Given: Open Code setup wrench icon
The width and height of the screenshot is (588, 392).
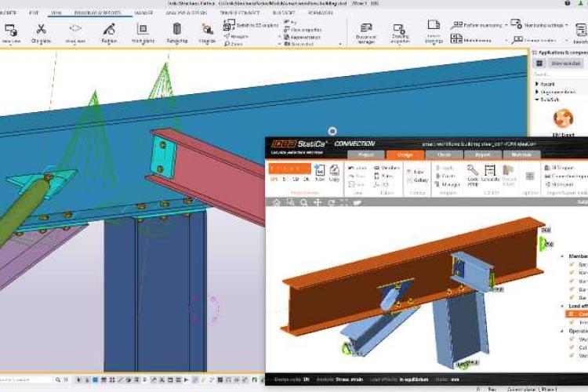Looking at the screenshot, I should [x=473, y=170].
